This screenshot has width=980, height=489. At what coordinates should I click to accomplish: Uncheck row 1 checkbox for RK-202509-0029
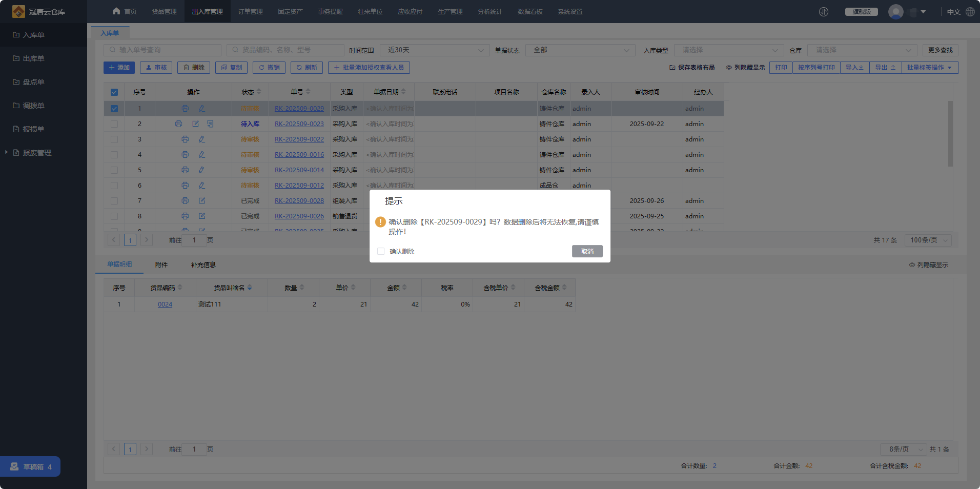(x=114, y=109)
